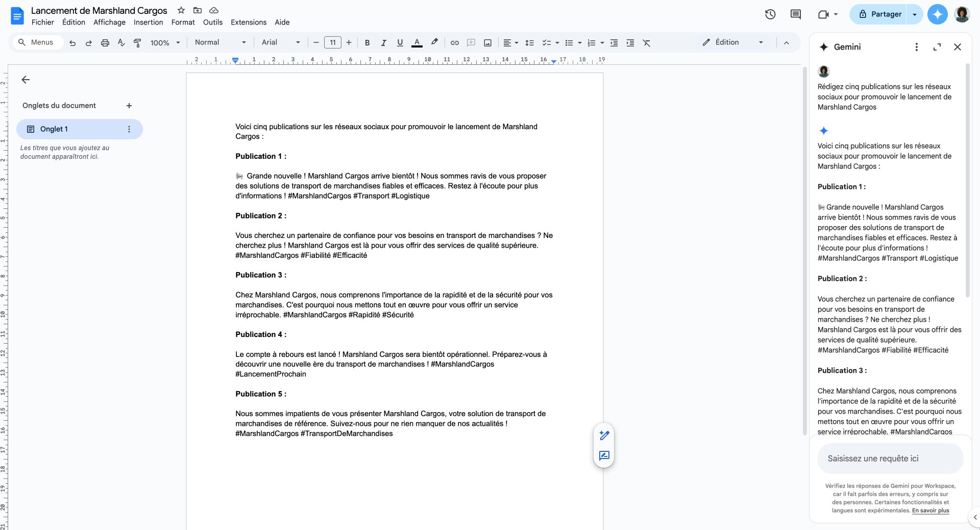The width and height of the screenshot is (980, 530).
Task: Open the text alignment dropdown
Action: click(x=510, y=43)
